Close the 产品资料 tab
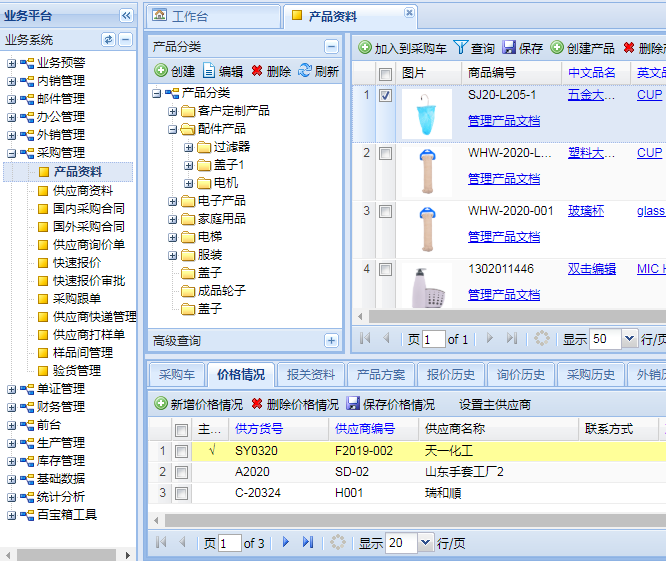Viewport: 666px width, 561px height. click(x=409, y=12)
